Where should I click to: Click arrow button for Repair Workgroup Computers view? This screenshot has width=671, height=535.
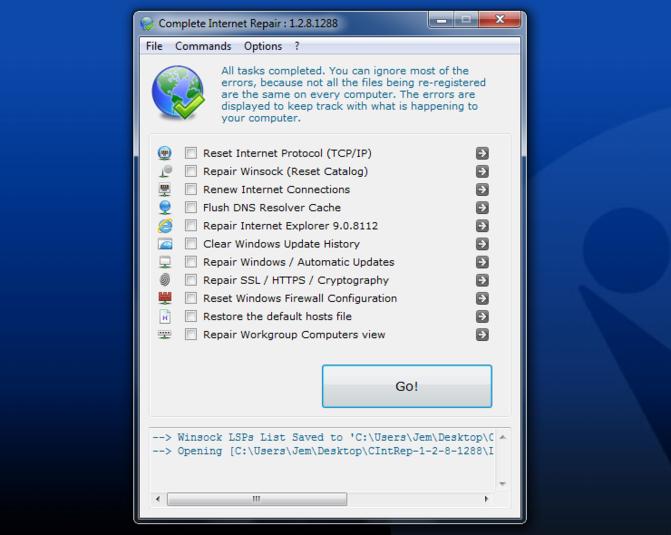click(x=482, y=334)
